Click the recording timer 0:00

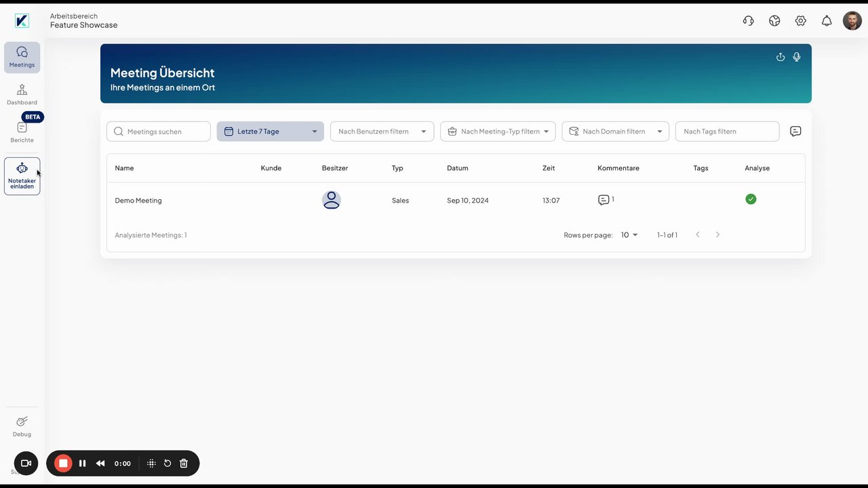coord(123,464)
